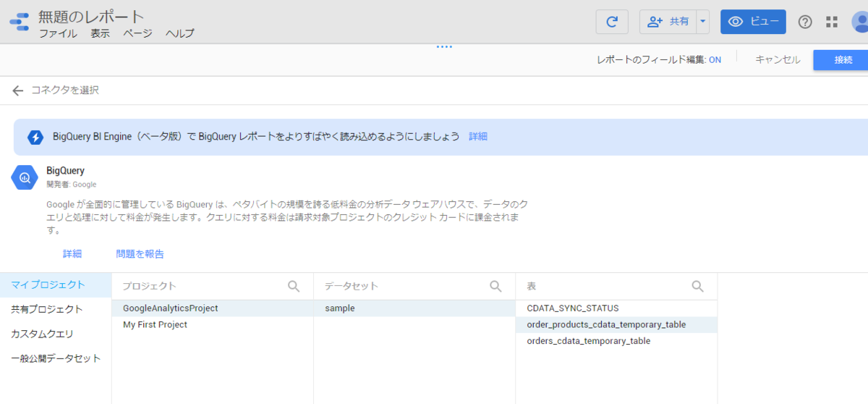
Task: Open the share dropdown arrow
Action: pyautogui.click(x=703, y=22)
